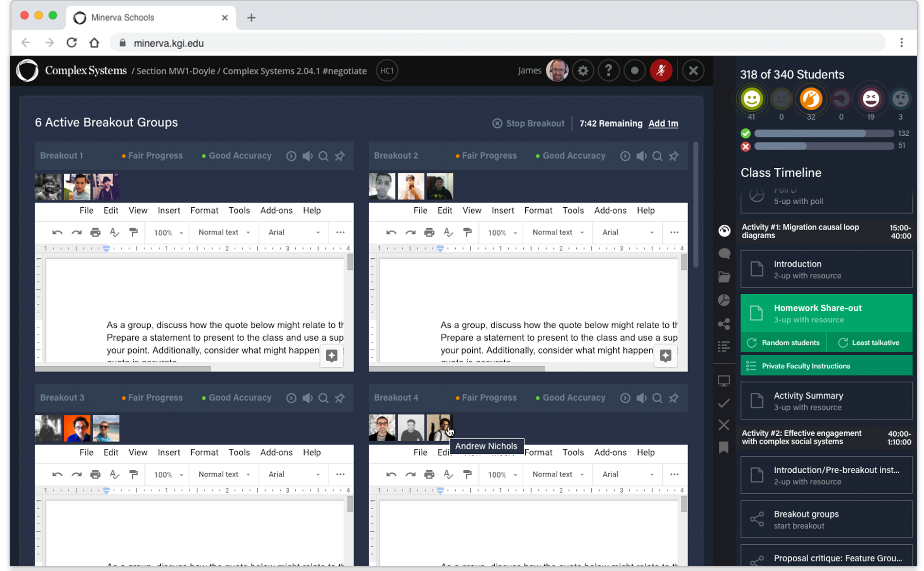Open the settings gear in class header
The width and height of the screenshot is (924, 571).
point(583,71)
